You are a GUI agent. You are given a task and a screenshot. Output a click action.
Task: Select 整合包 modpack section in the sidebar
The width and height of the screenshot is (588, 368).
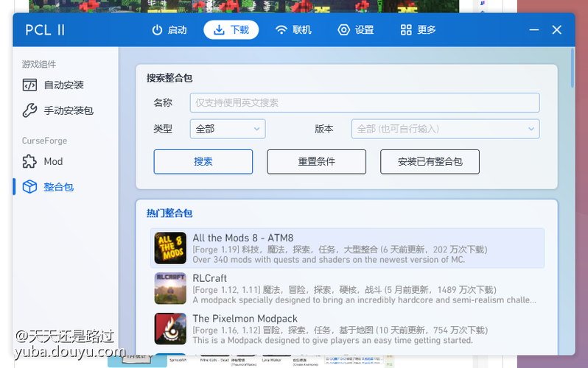(66, 187)
